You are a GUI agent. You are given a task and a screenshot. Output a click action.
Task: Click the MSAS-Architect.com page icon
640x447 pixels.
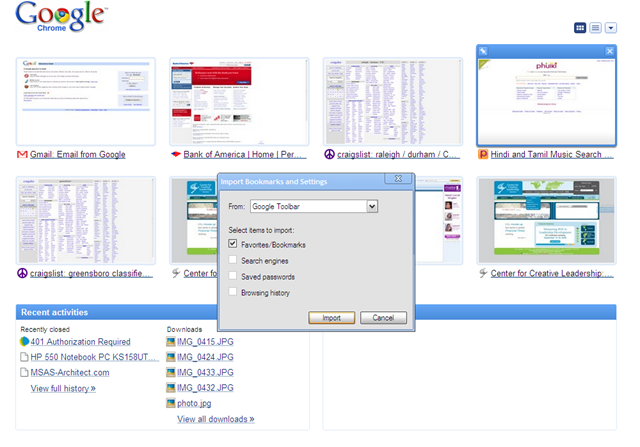(24, 373)
